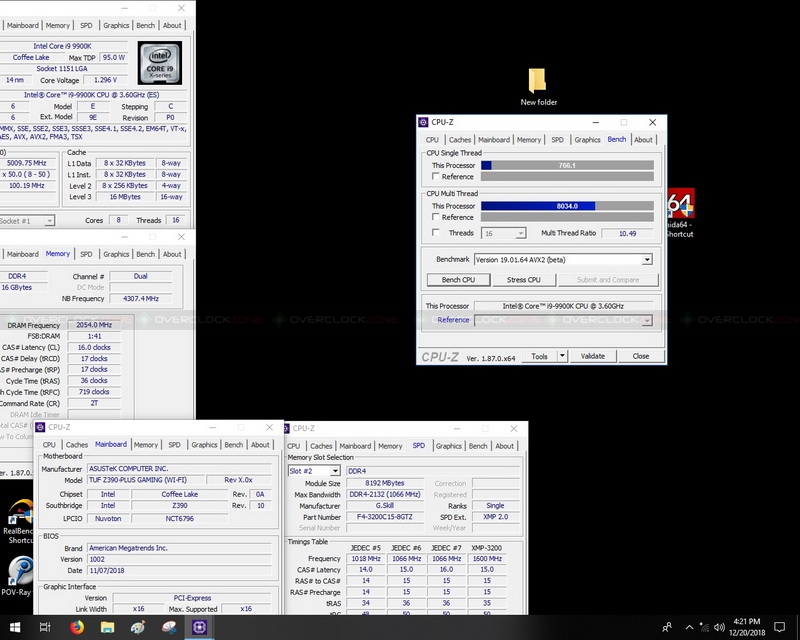Screen dimensions: 800x640
Task: Click the single thread score bar 766.1
Action: (x=567, y=165)
